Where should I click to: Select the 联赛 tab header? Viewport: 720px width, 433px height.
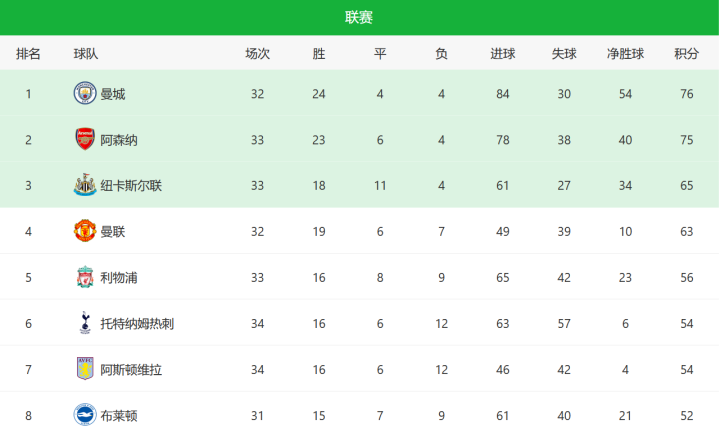359,17
